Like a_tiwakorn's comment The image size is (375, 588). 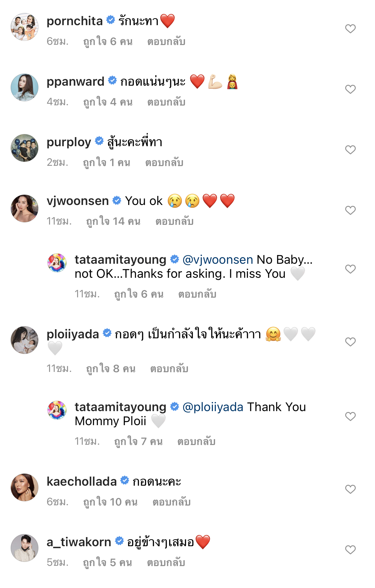coord(350,550)
